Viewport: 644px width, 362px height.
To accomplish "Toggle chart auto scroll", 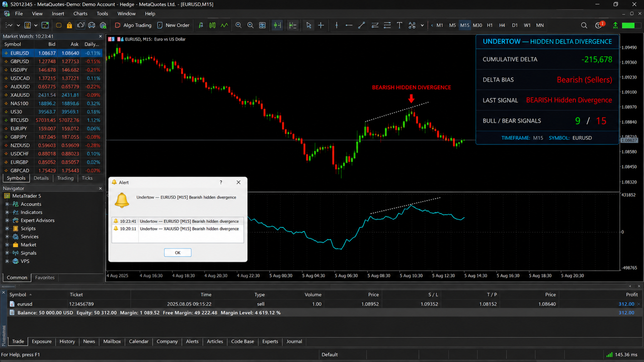I will pyautogui.click(x=277, y=25).
